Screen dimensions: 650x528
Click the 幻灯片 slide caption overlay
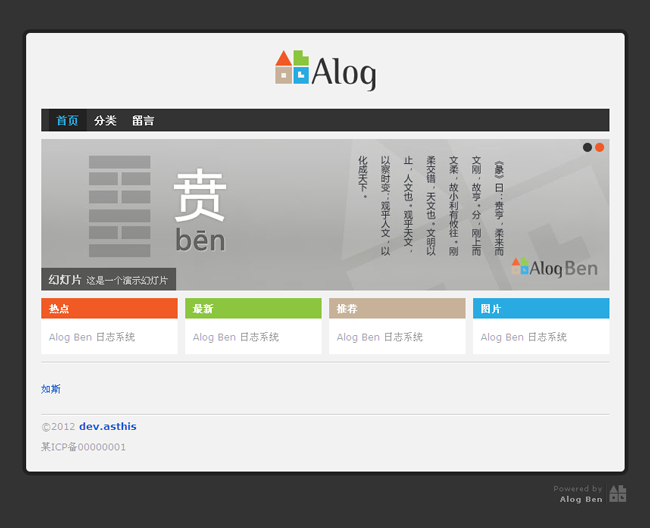click(108, 280)
